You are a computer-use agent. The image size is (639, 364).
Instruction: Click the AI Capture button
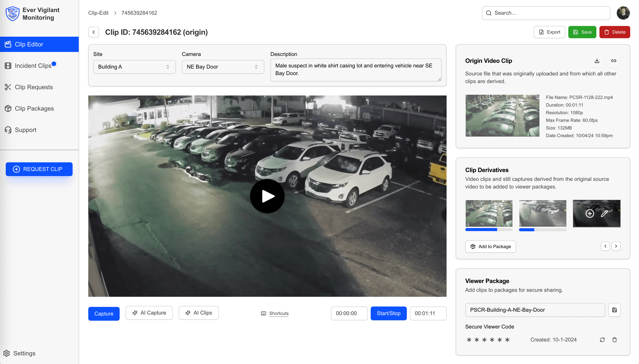(x=149, y=313)
